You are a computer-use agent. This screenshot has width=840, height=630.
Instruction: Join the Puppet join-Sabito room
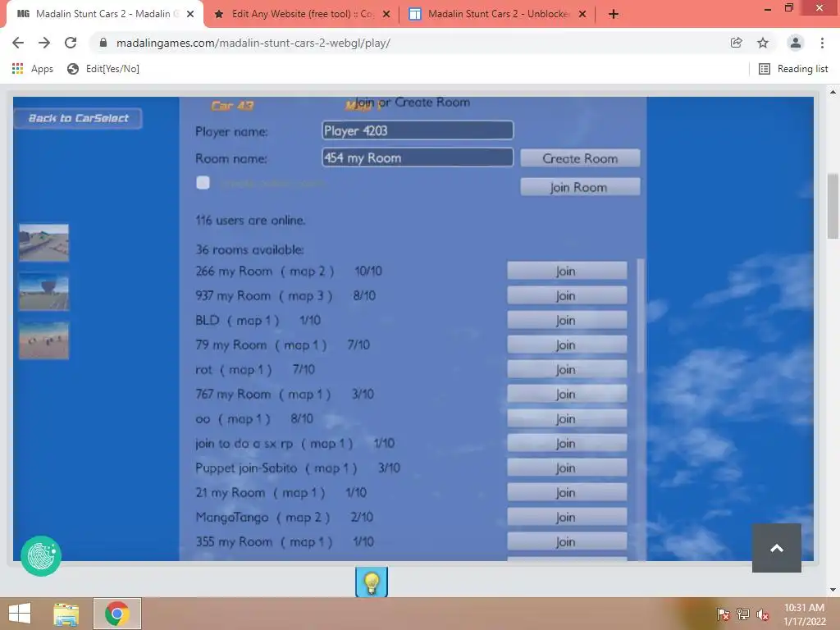(x=567, y=468)
